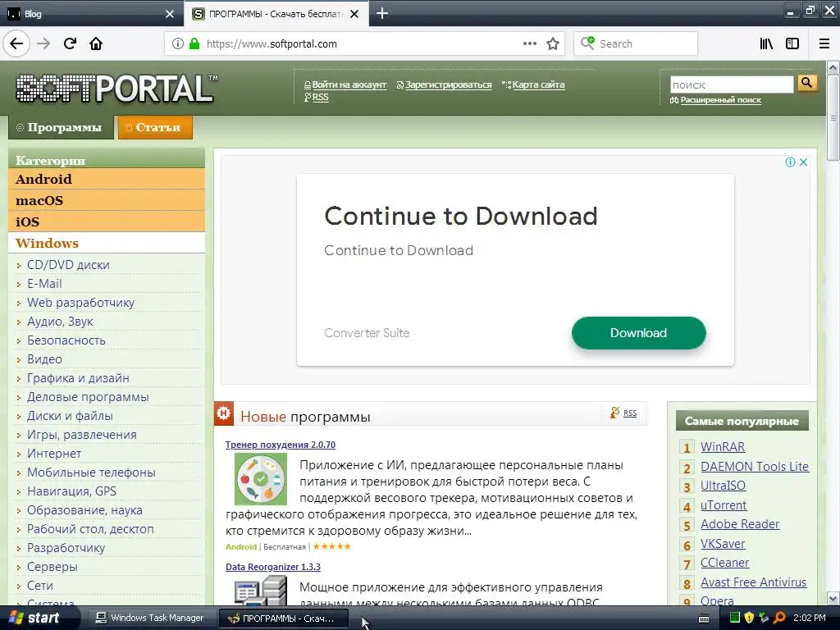This screenshot has width=840, height=630.
Task: Select the Android category
Action: tap(107, 179)
